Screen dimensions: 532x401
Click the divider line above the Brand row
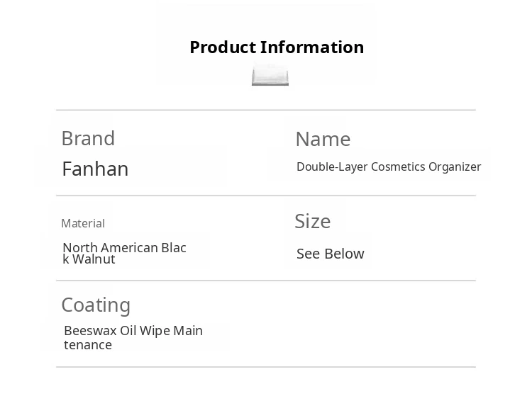(266, 110)
